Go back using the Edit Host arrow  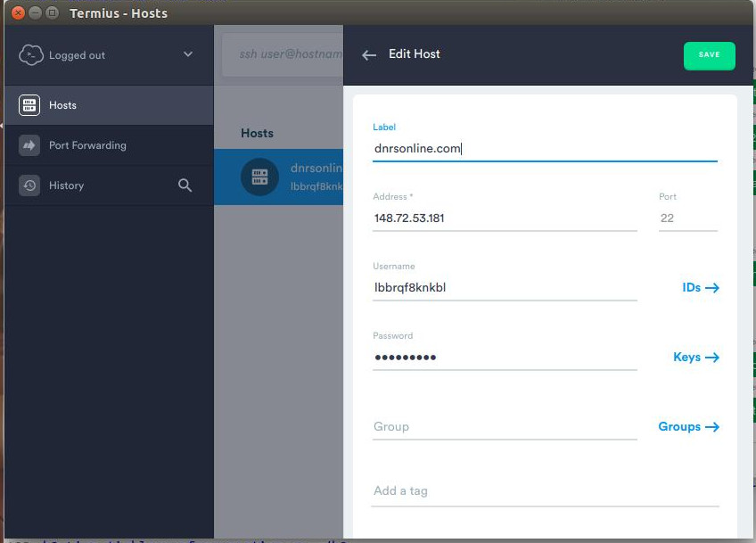tap(369, 55)
